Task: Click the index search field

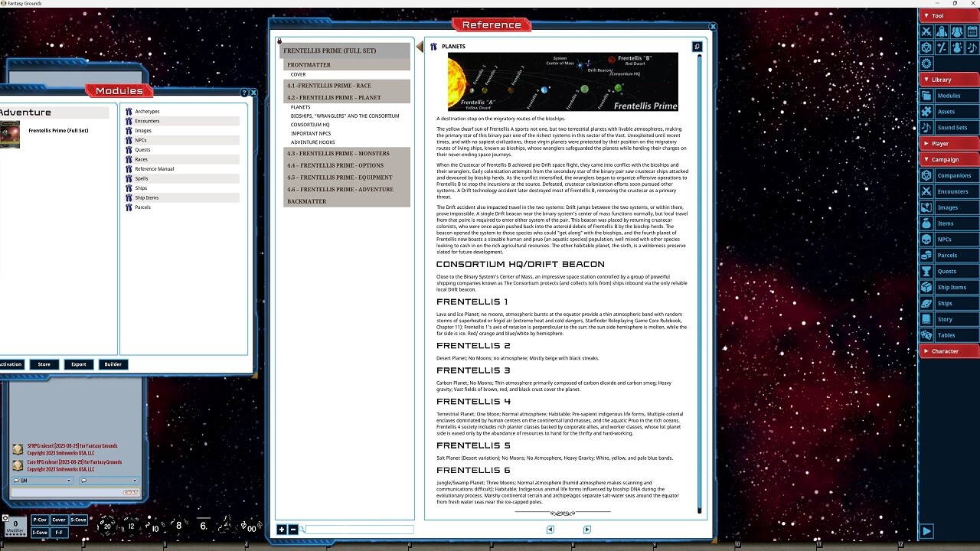Action: [x=360, y=530]
